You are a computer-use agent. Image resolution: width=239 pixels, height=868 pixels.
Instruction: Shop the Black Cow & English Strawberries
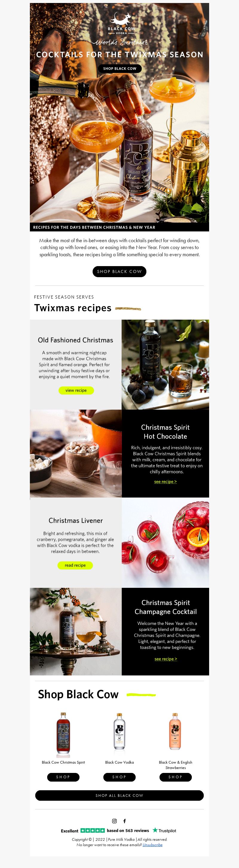coord(175,777)
